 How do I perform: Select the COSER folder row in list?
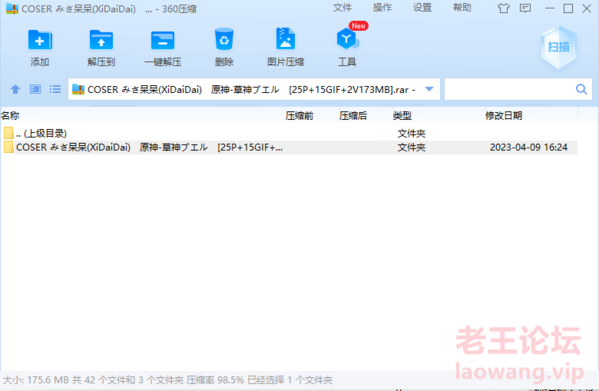(289, 147)
